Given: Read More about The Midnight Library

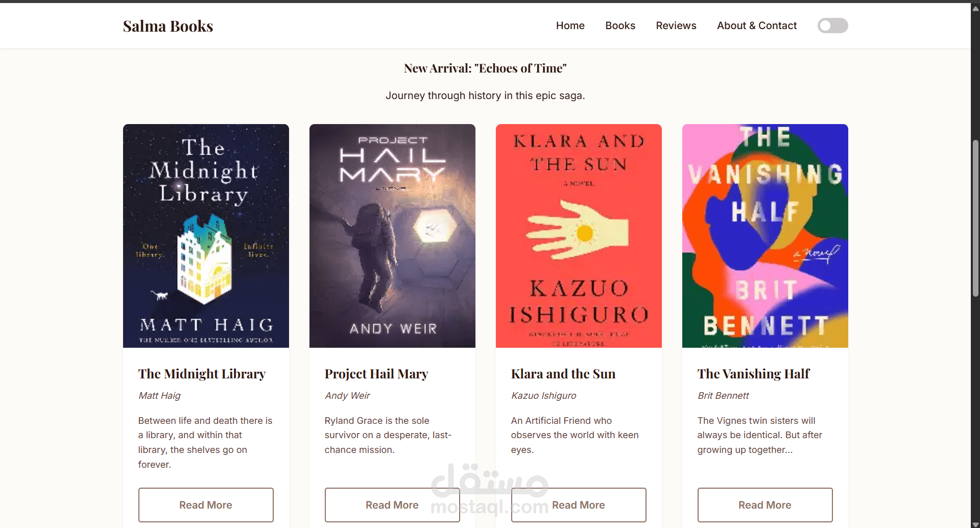Looking at the screenshot, I should click(x=206, y=505).
